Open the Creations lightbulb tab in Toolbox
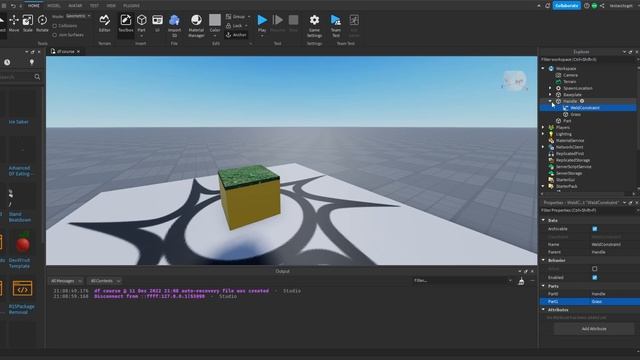Image resolution: width=640 pixels, height=360 pixels. (x=32, y=62)
